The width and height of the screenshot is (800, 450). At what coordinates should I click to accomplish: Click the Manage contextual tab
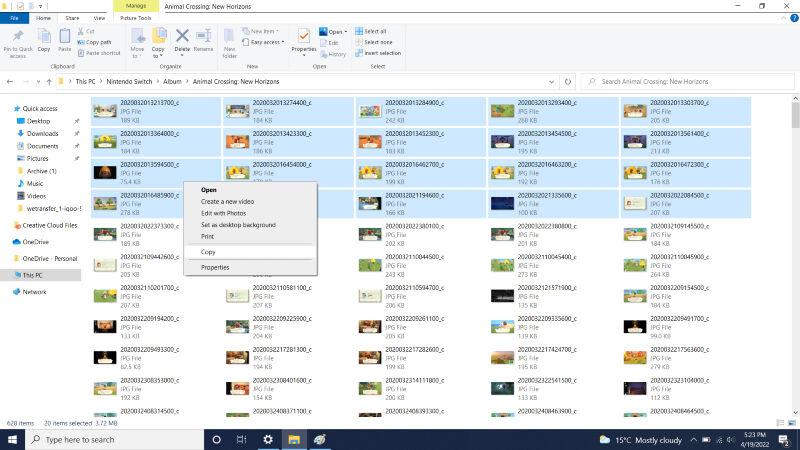pos(136,6)
